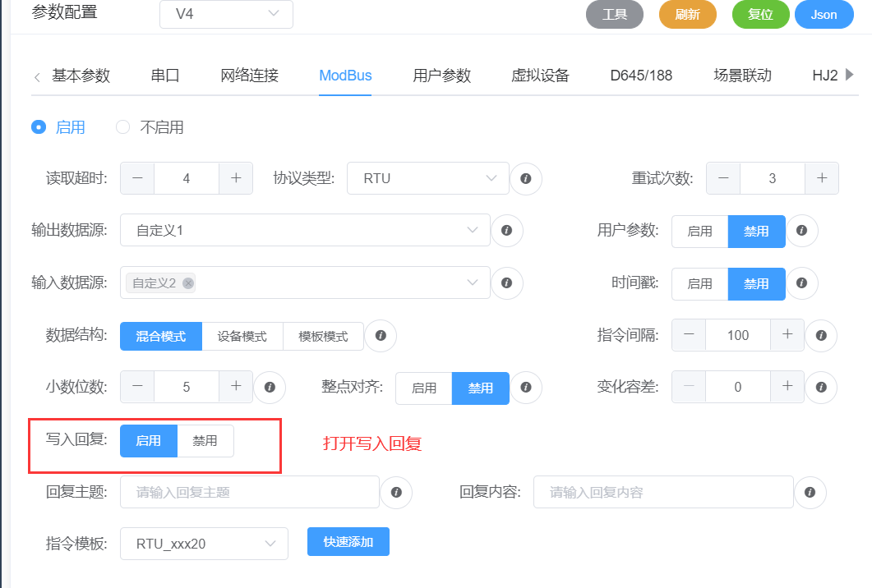Remove 自定义2 tag from 输入数据源
This screenshot has height=588, width=872.
click(x=188, y=283)
